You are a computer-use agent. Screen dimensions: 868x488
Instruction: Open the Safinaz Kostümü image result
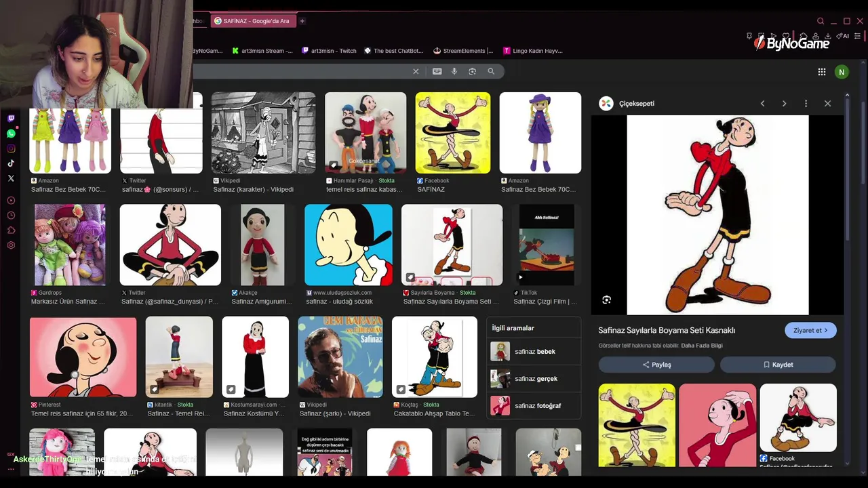pos(255,357)
